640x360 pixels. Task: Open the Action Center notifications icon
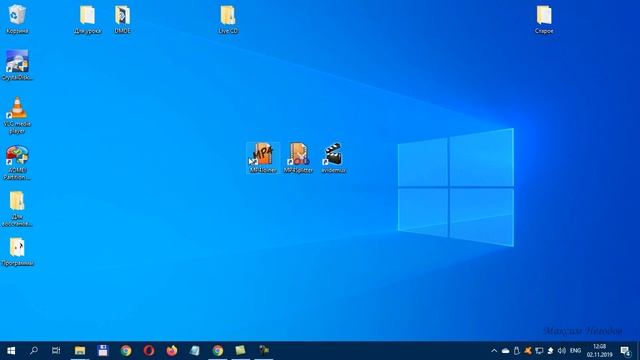(x=625, y=351)
